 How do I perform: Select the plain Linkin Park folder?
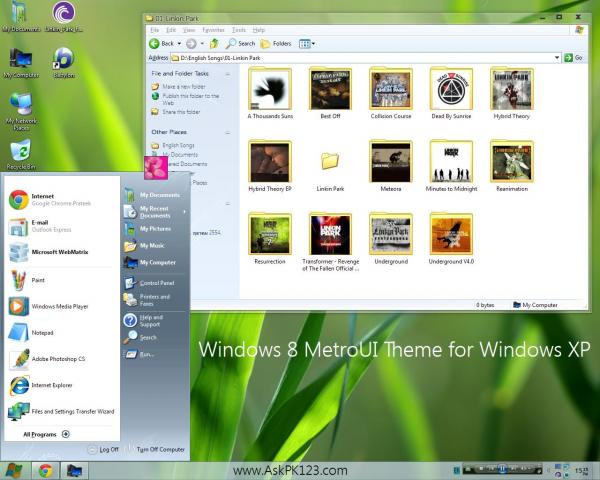pyautogui.click(x=330, y=171)
